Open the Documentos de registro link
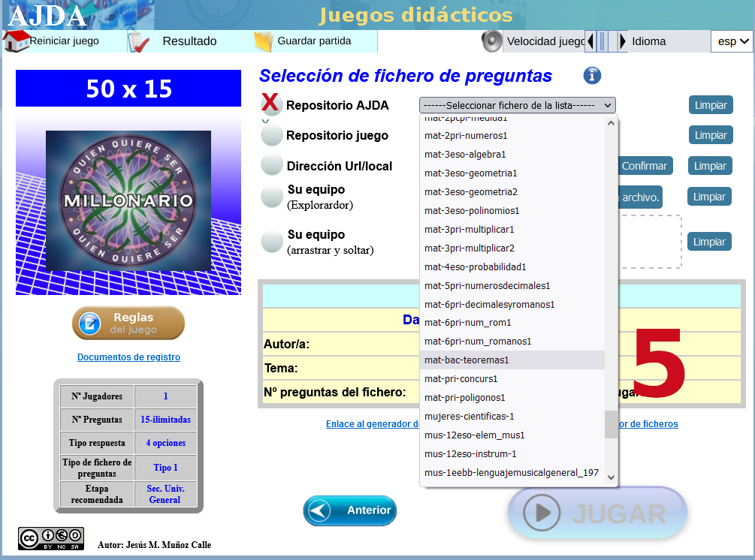The width and height of the screenshot is (755, 560). [x=128, y=357]
